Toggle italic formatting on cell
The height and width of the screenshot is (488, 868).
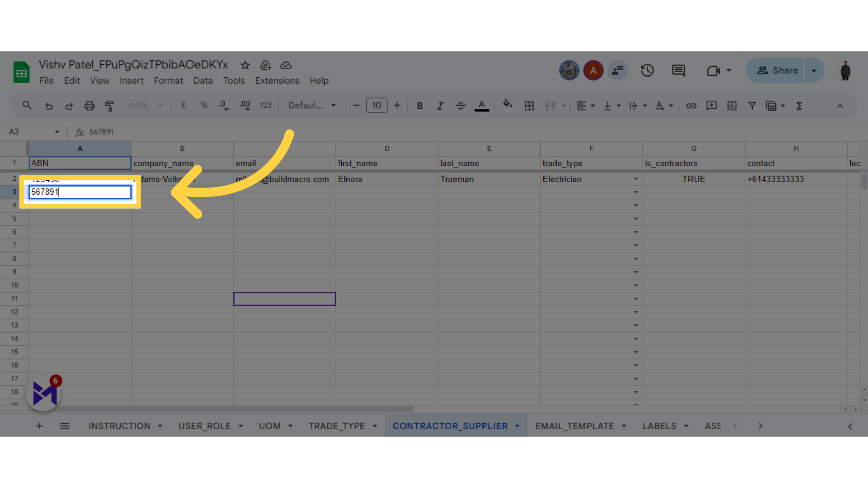[x=440, y=106]
